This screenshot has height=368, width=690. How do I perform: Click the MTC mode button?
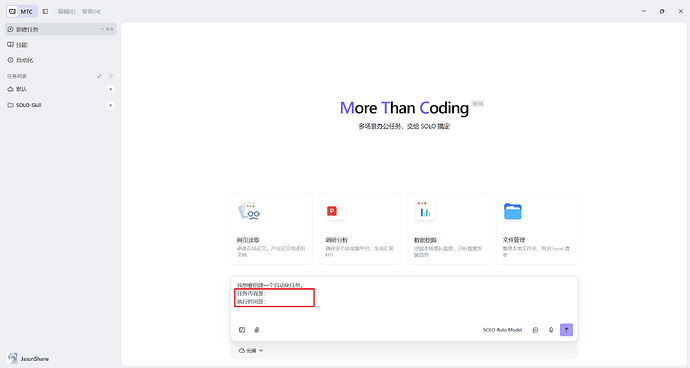coord(22,11)
